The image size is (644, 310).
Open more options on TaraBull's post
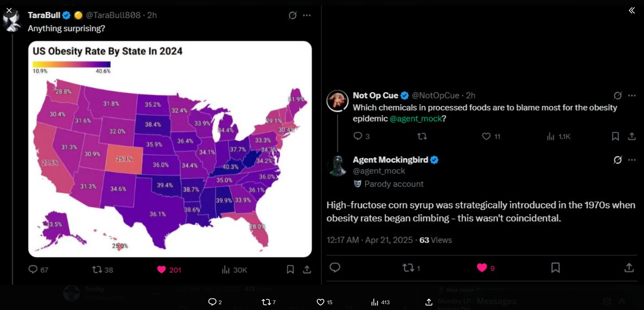pos(307,15)
